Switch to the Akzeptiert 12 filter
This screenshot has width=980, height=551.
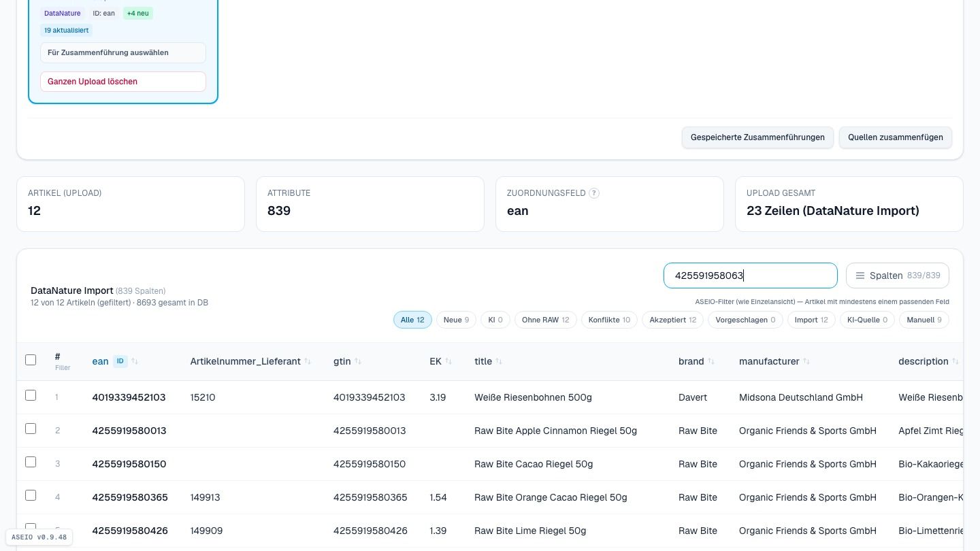[x=672, y=320]
